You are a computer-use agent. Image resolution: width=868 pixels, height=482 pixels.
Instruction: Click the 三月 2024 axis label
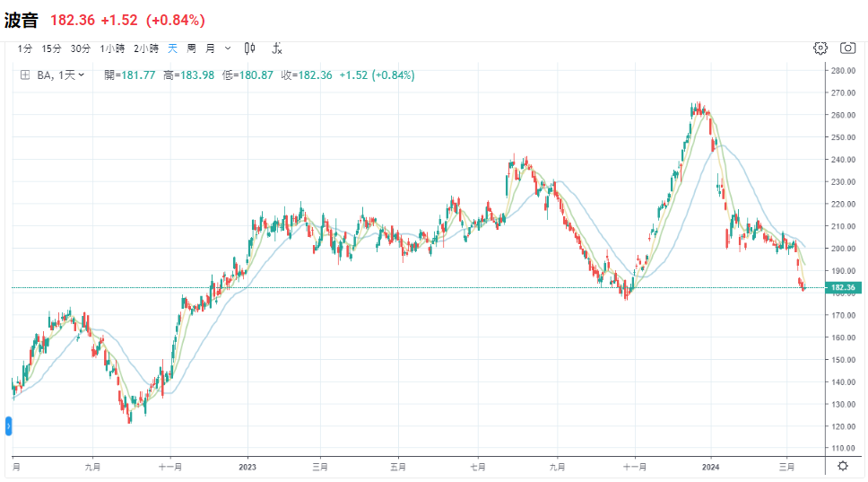786,467
